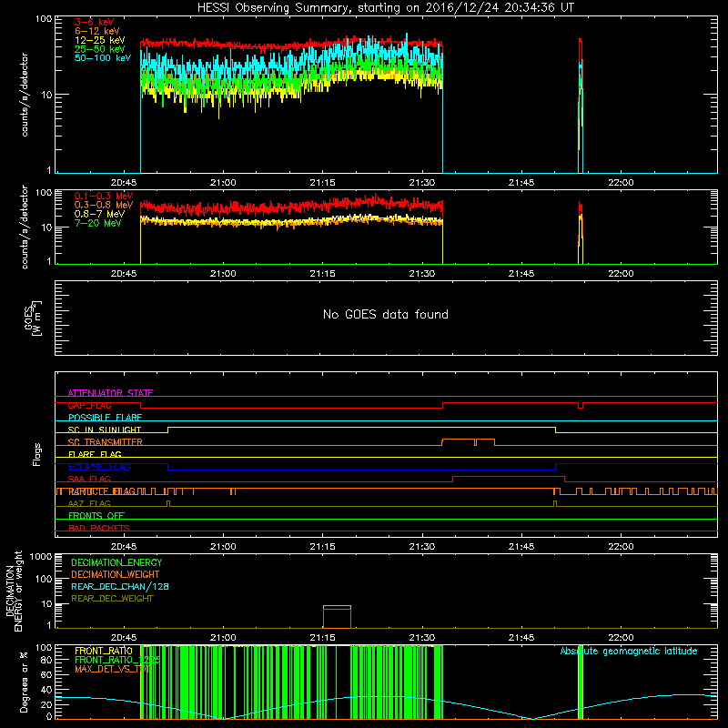Select the SC_IN_SUNLIGHT flag label
The height and width of the screenshot is (728, 728).
pyautogui.click(x=105, y=430)
